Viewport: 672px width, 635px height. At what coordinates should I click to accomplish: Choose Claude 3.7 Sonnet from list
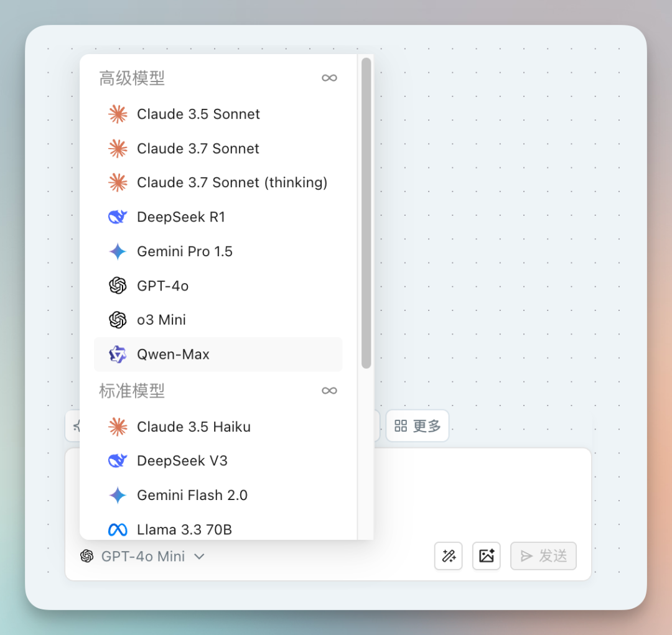click(x=218, y=148)
